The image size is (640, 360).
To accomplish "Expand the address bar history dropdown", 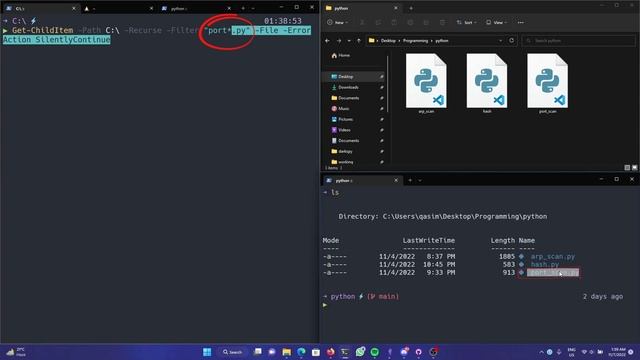I will tap(500, 40).
